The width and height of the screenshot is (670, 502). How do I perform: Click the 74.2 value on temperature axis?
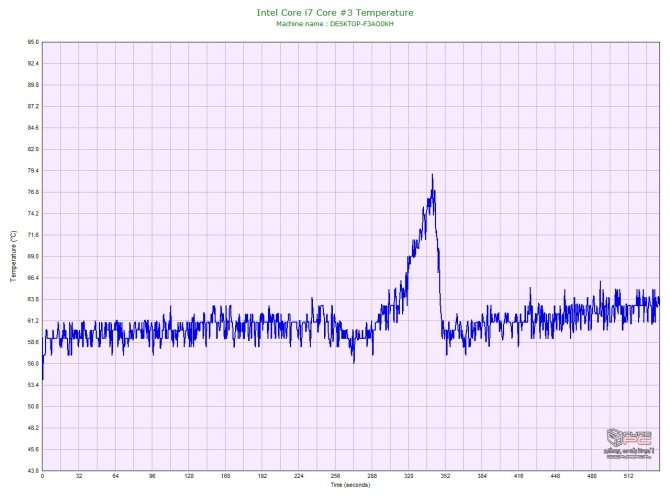[33, 214]
